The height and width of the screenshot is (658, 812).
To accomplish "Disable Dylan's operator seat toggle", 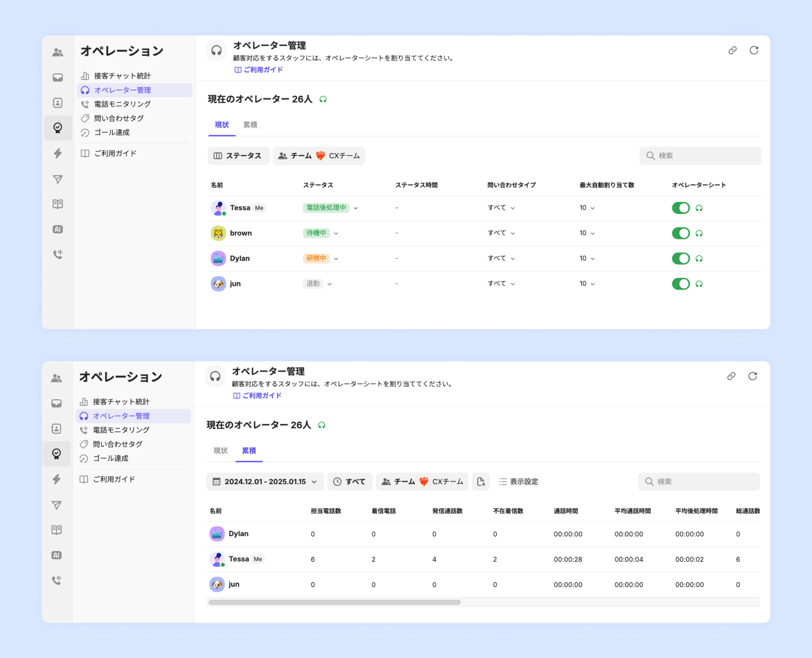I will coord(680,259).
